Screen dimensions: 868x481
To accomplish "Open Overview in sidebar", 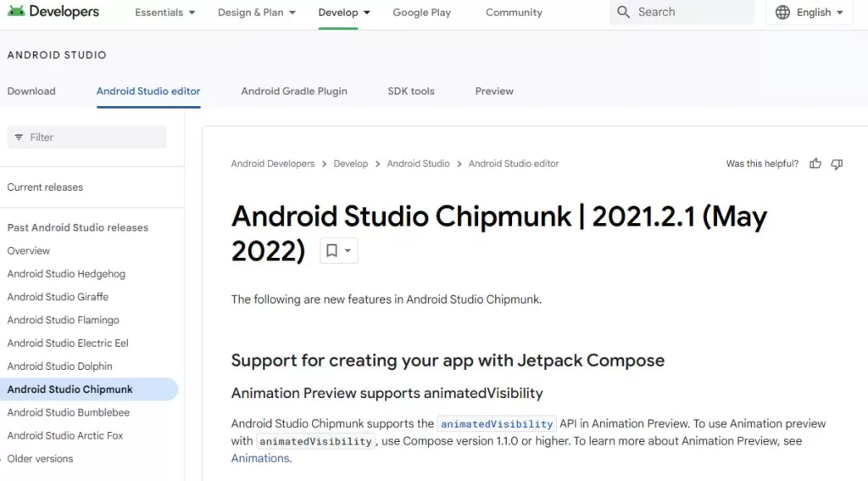I will (28, 251).
